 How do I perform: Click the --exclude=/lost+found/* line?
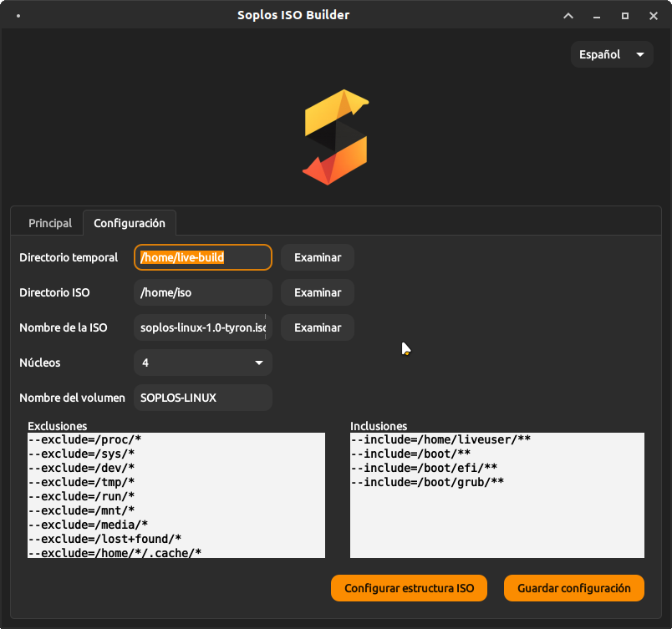pyautogui.click(x=105, y=539)
